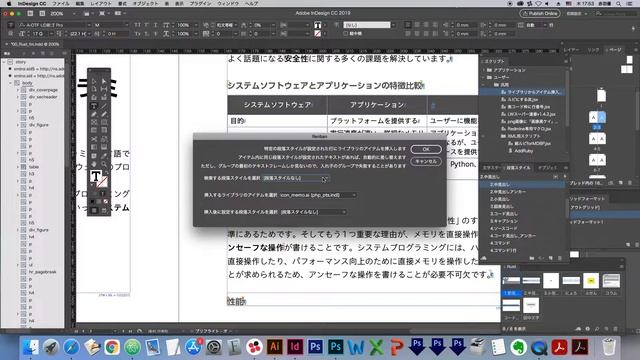Collapse the story node in Structure pane
The image size is (640, 360).
(x=4, y=62)
